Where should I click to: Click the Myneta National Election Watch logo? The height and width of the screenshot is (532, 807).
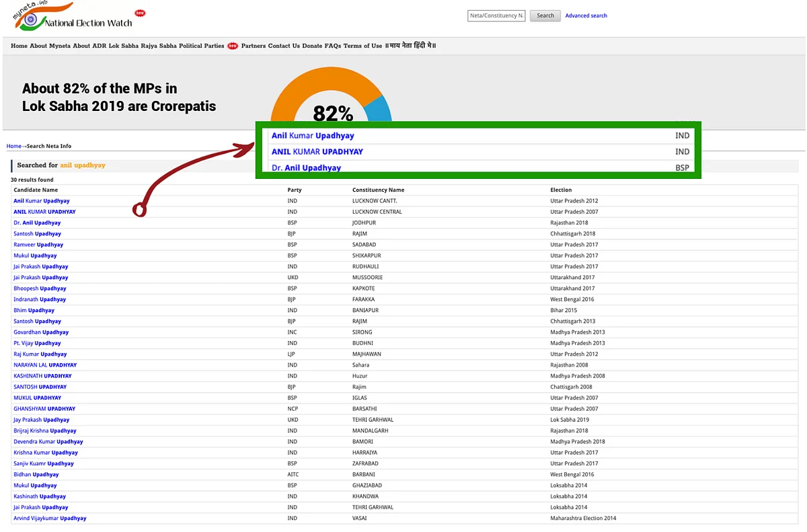73,16
